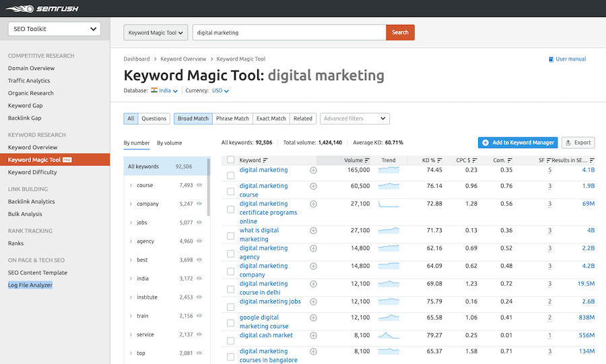606x364 pixels.
Task: Toggle eye icon for 'company' group
Action: [x=199, y=203]
